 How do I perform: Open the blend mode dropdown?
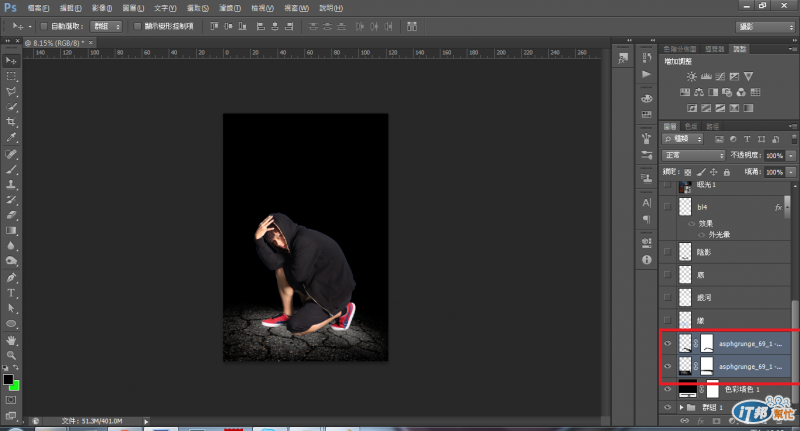click(x=693, y=155)
